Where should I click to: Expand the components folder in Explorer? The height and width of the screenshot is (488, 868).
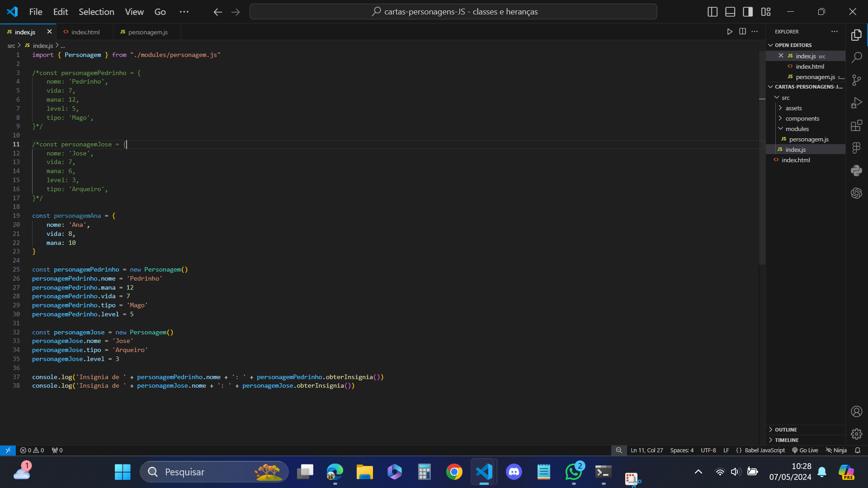click(803, 118)
